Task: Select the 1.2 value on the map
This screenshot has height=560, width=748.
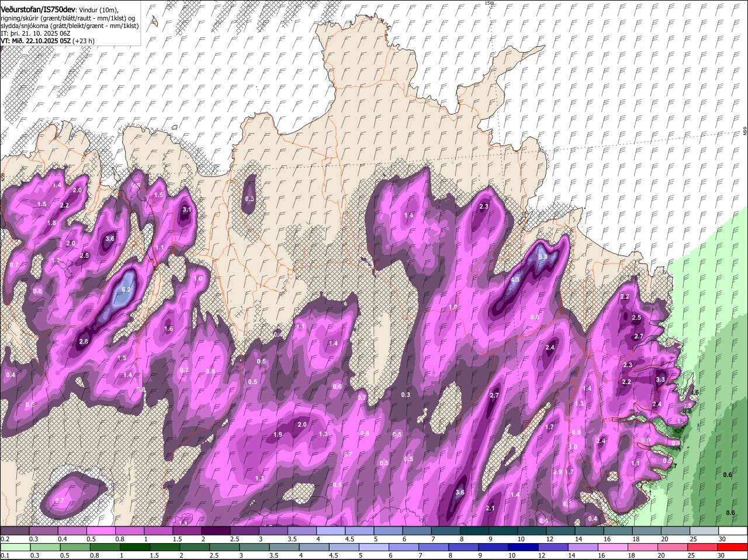Action: point(56,260)
